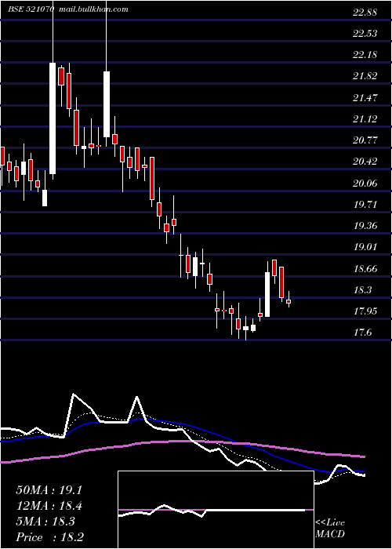Click the mail.bullkhan.com text

coord(93,9)
